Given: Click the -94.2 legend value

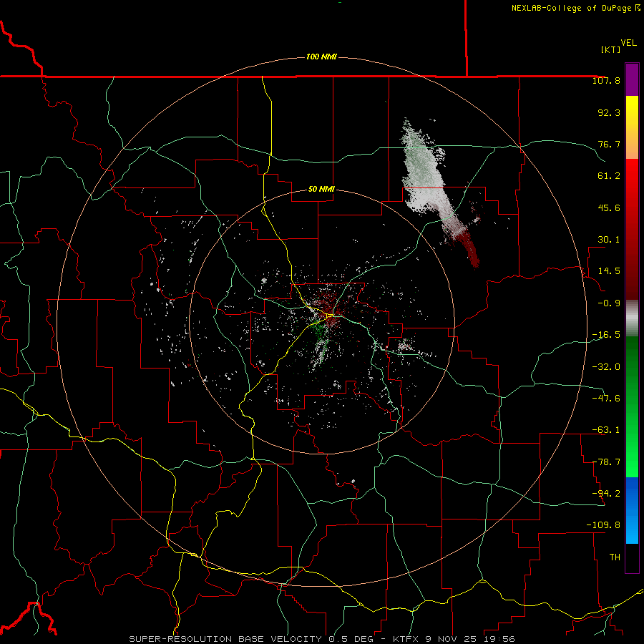Looking at the screenshot, I should coord(606,494).
